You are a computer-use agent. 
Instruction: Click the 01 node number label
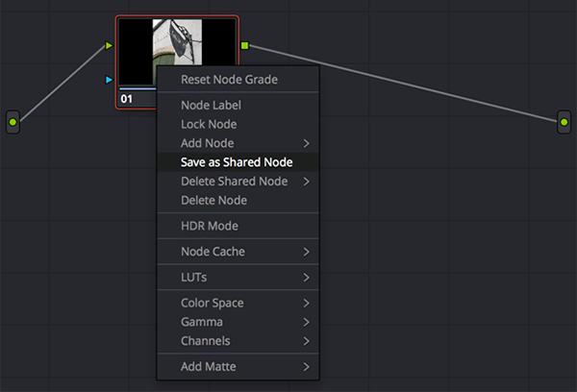127,99
